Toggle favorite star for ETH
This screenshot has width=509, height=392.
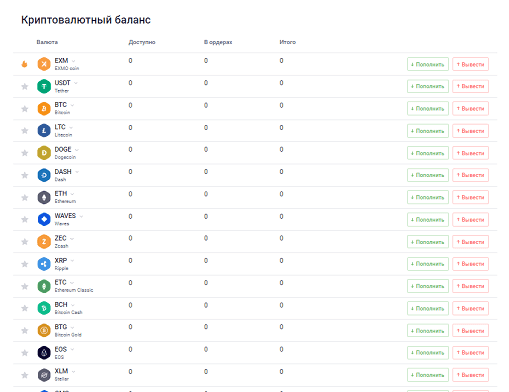tap(25, 197)
